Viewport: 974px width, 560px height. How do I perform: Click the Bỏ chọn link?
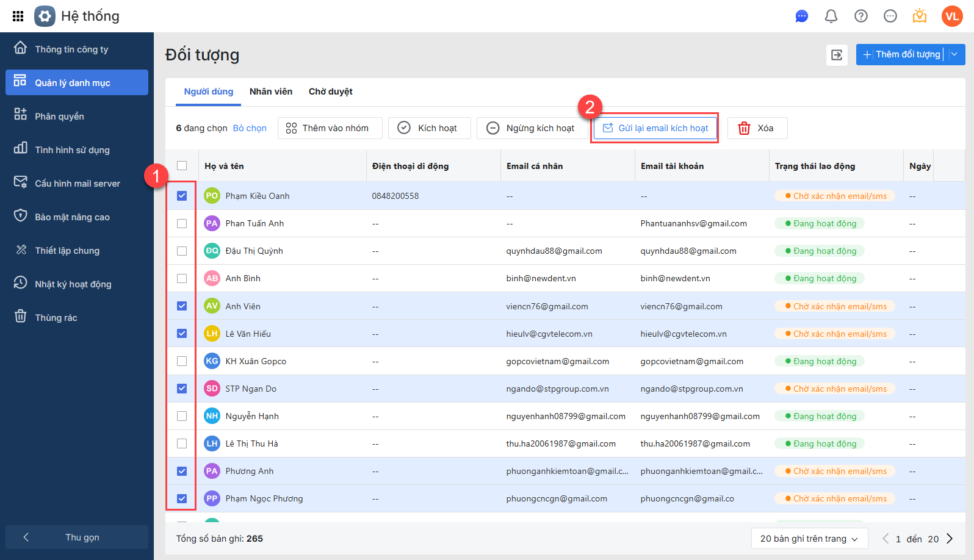pos(250,128)
